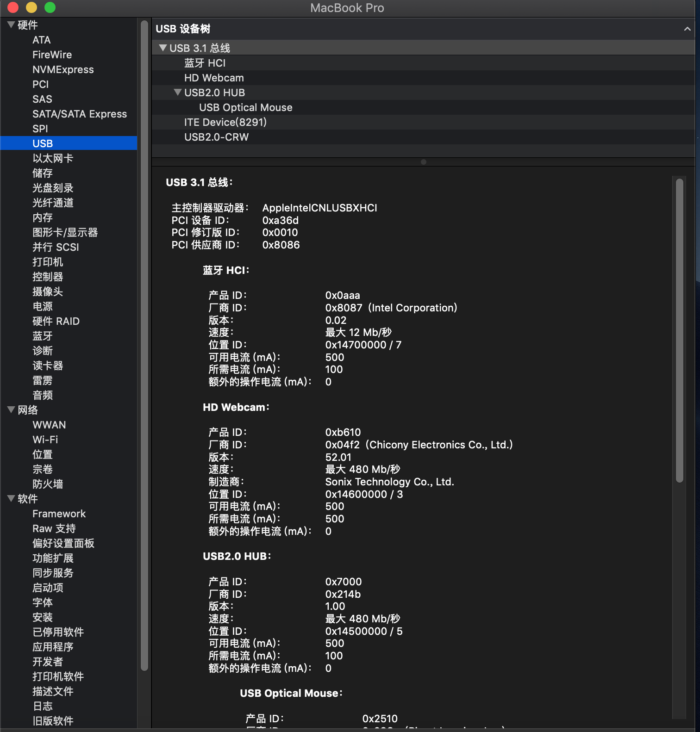700x732 pixels.
Task: Select PCI in the hardware list
Action: coord(40,84)
